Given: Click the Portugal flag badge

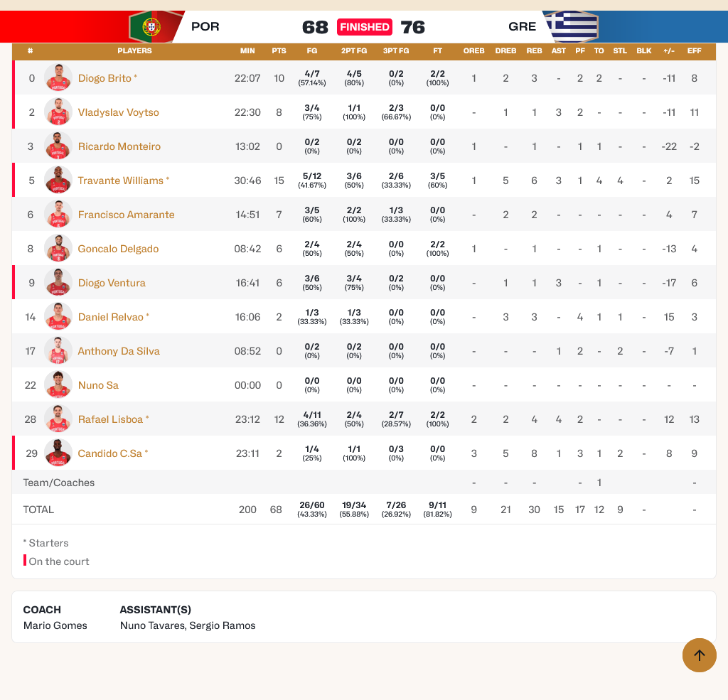Looking at the screenshot, I should (151, 27).
